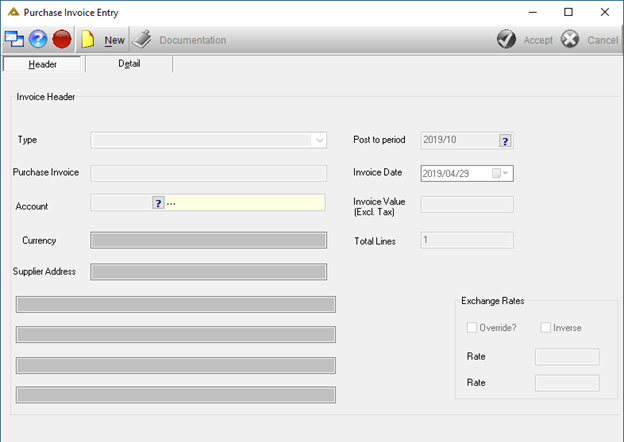Click the Documentation book icon

click(142, 39)
